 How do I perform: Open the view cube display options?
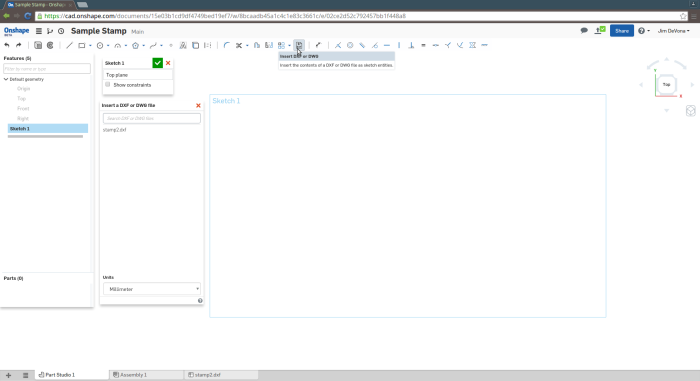pos(691,111)
